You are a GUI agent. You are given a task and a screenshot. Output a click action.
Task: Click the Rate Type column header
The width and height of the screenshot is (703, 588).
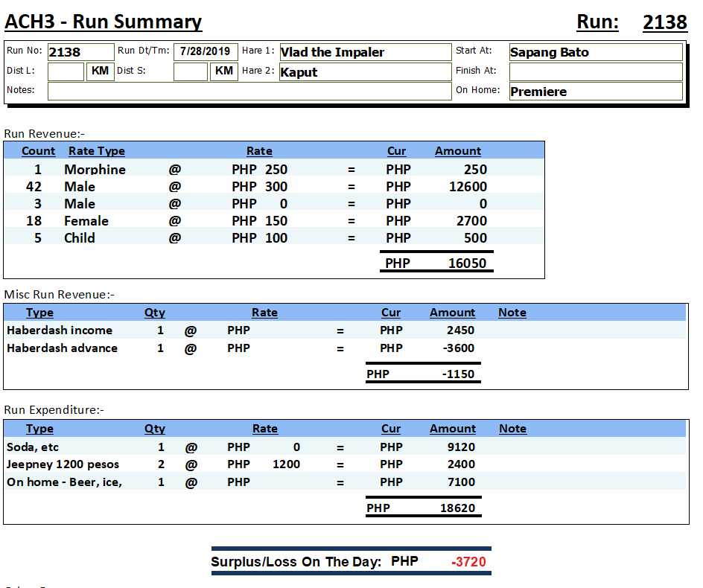96,151
